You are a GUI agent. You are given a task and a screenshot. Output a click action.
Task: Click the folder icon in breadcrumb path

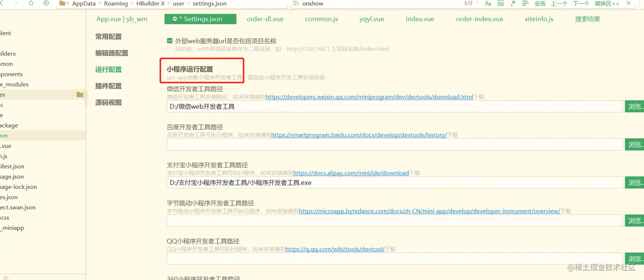point(62,3)
